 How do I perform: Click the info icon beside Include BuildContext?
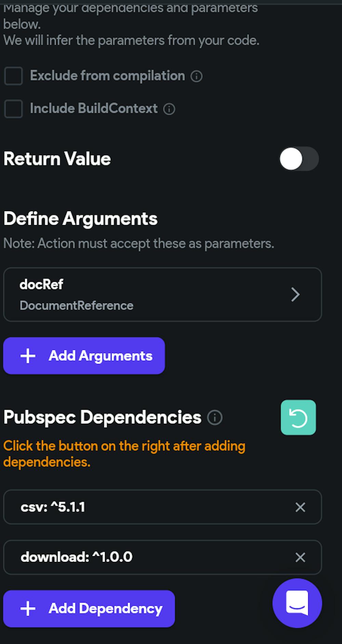click(x=169, y=109)
